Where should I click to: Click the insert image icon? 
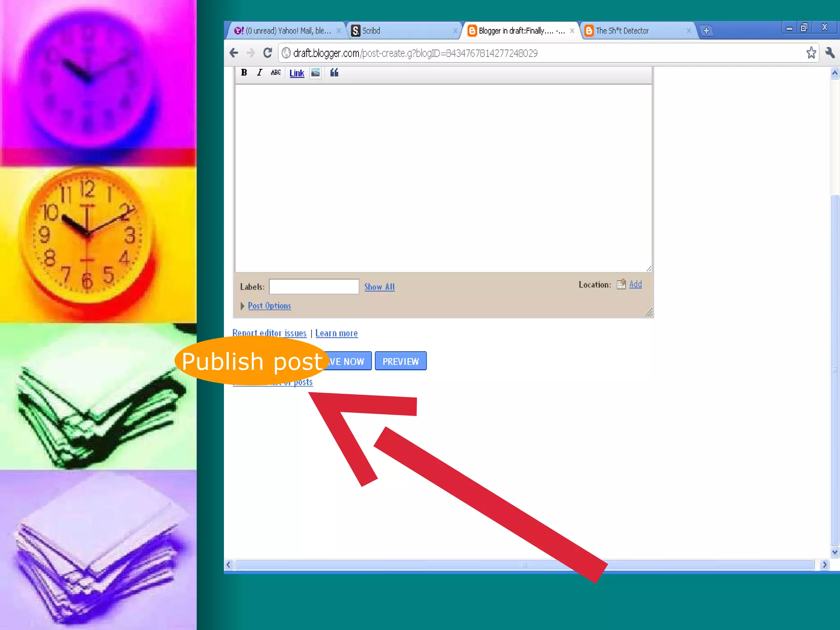tap(315, 73)
